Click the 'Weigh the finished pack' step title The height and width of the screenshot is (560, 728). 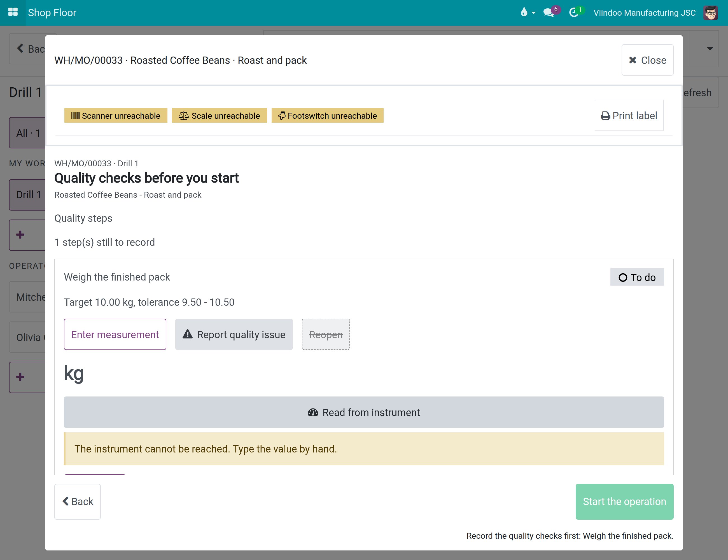pos(117,277)
